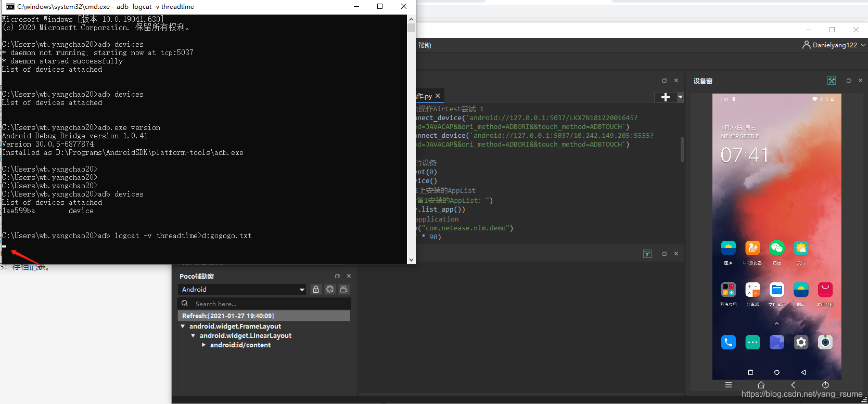
Task: Click the Danielyang122 user avatar icon
Action: click(x=807, y=45)
